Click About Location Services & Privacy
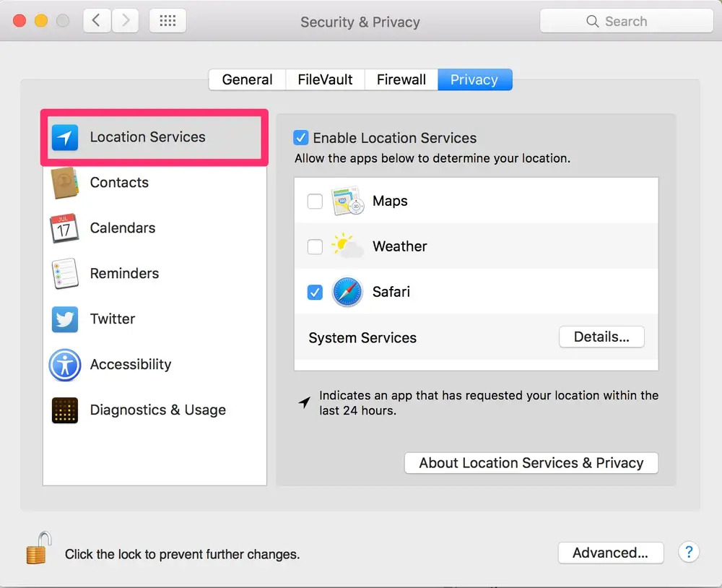This screenshot has height=588, width=722. pyautogui.click(x=531, y=463)
